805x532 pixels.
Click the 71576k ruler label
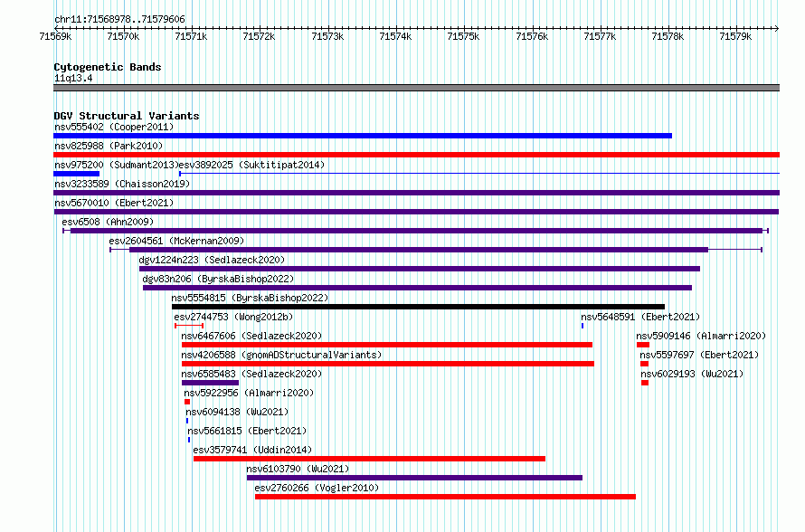(532, 36)
